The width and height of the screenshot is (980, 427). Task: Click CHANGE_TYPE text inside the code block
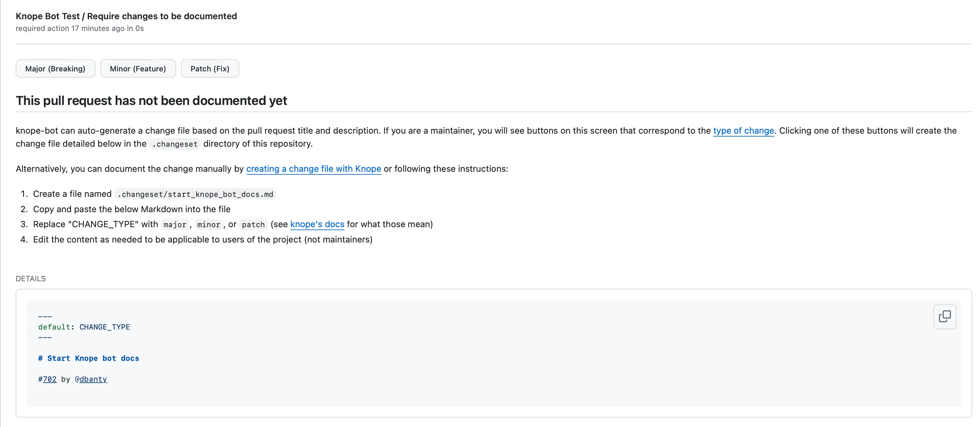pos(105,327)
